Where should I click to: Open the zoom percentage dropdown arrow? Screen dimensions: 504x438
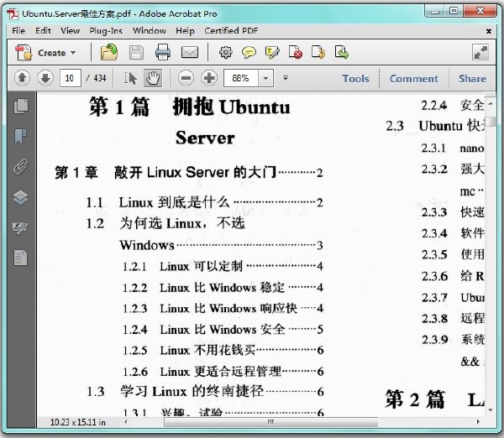pyautogui.click(x=265, y=78)
